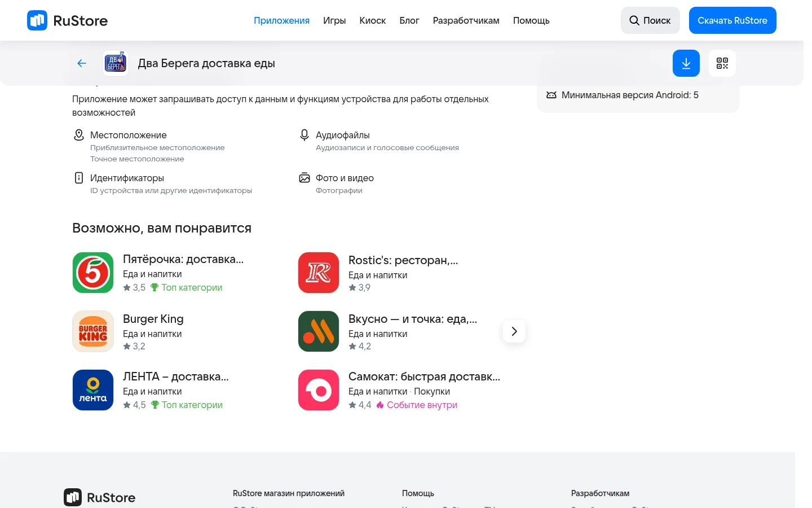
Task: Click ID устройства или другие идентификаторы
Action: coord(171,190)
